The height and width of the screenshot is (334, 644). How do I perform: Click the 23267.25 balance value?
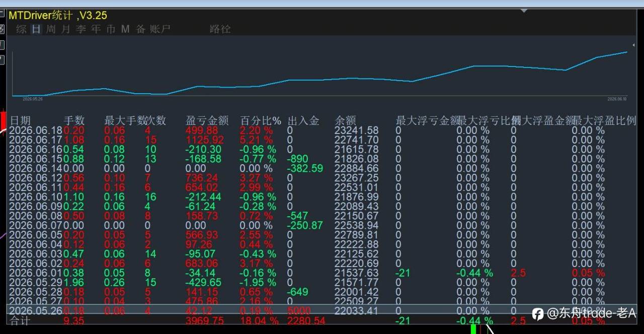click(x=356, y=178)
